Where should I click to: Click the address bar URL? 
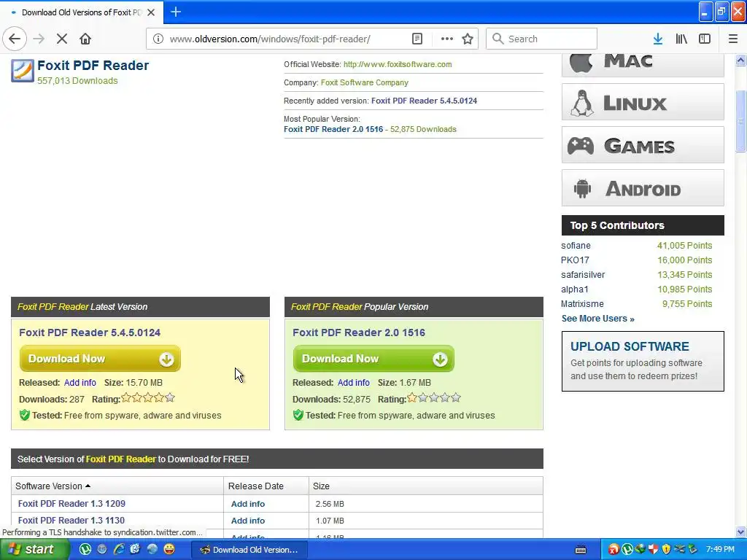tap(270, 39)
